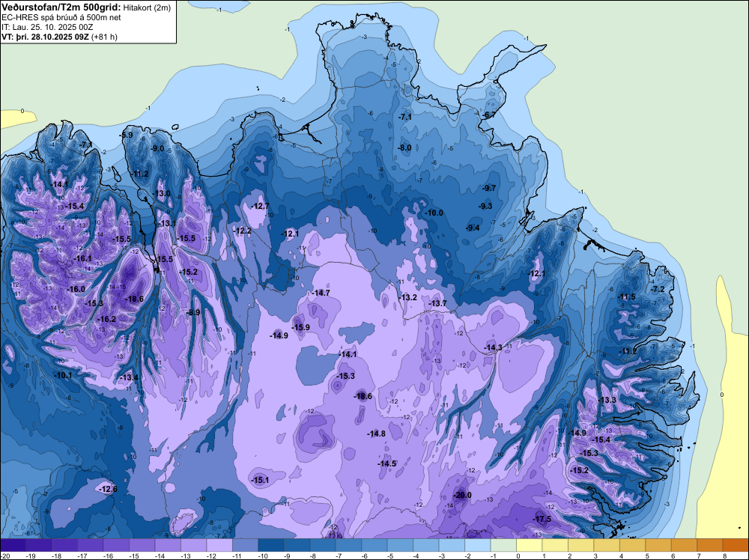
Task: Click the '-9.4' temperature label
Action: pos(473,228)
